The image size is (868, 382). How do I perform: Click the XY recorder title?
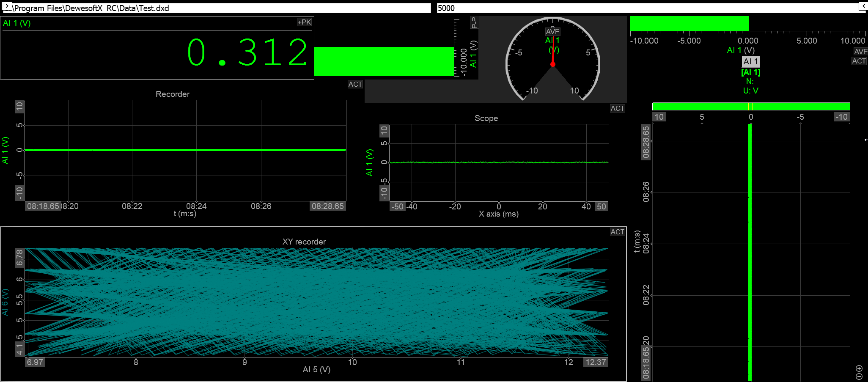(x=304, y=242)
